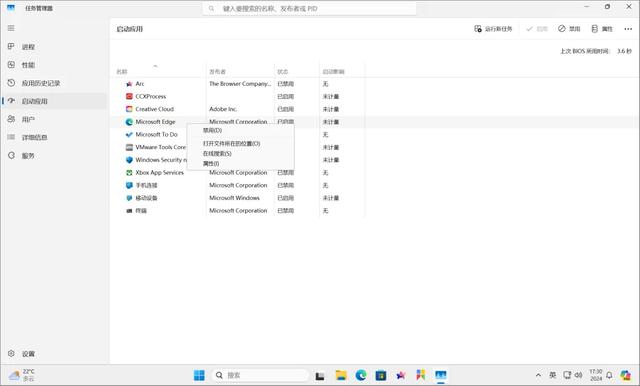Viewport: 640px width, 386px height.
Task: Open the 用户 (Users) page
Action: point(54,119)
